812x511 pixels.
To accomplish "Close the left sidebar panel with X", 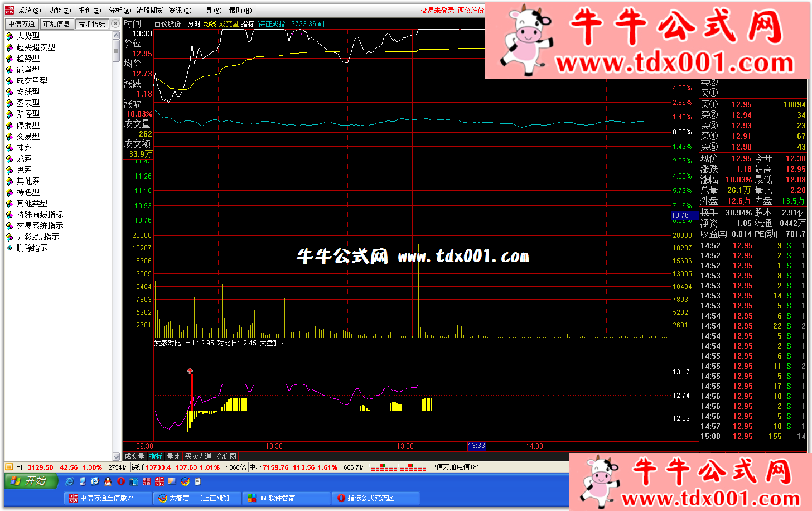I will coord(115,23).
